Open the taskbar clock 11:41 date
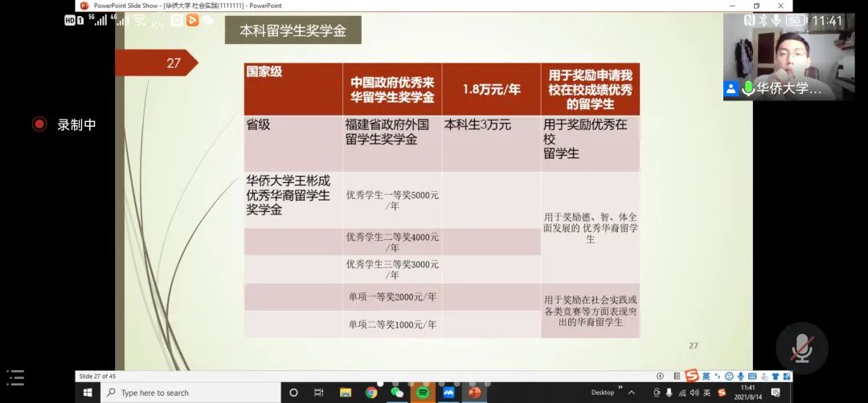The width and height of the screenshot is (868, 403). pyautogui.click(x=748, y=393)
